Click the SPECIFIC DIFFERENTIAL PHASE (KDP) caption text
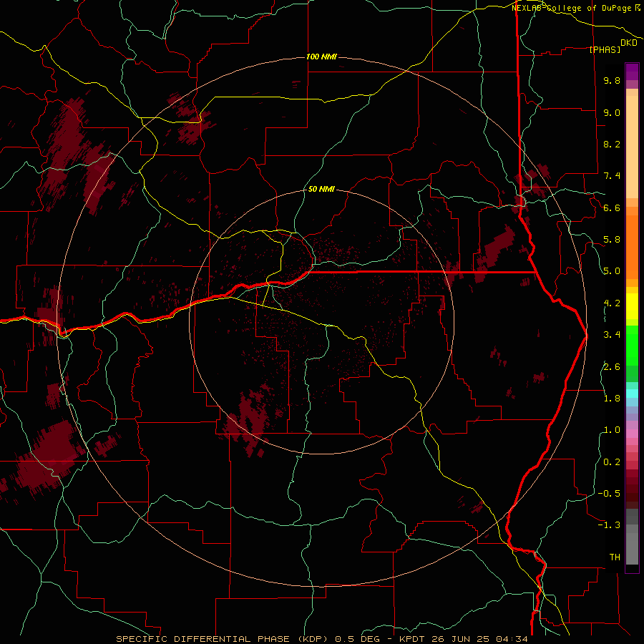Image resolution: width=644 pixels, height=644 pixels. pyautogui.click(x=223, y=639)
